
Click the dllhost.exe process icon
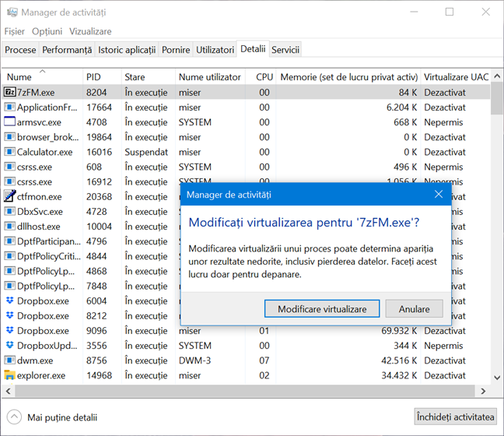point(9,227)
